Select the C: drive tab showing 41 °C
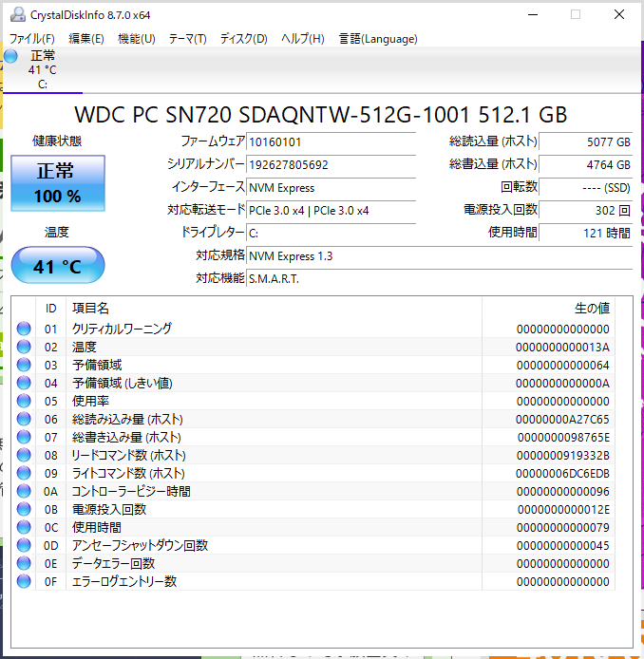Viewport: 644px width, 659px height. (x=43, y=69)
